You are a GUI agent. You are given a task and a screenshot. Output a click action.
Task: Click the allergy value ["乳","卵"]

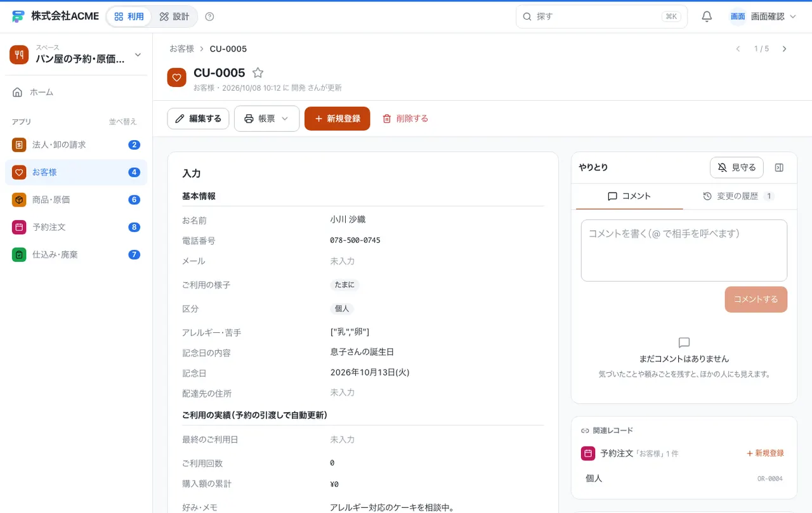coord(350,332)
